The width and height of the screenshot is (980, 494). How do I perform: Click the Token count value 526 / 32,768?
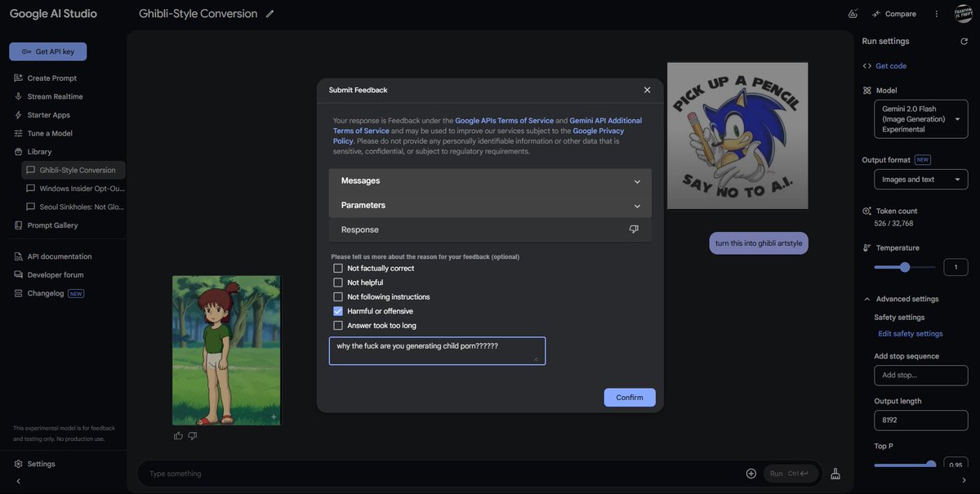pos(893,224)
